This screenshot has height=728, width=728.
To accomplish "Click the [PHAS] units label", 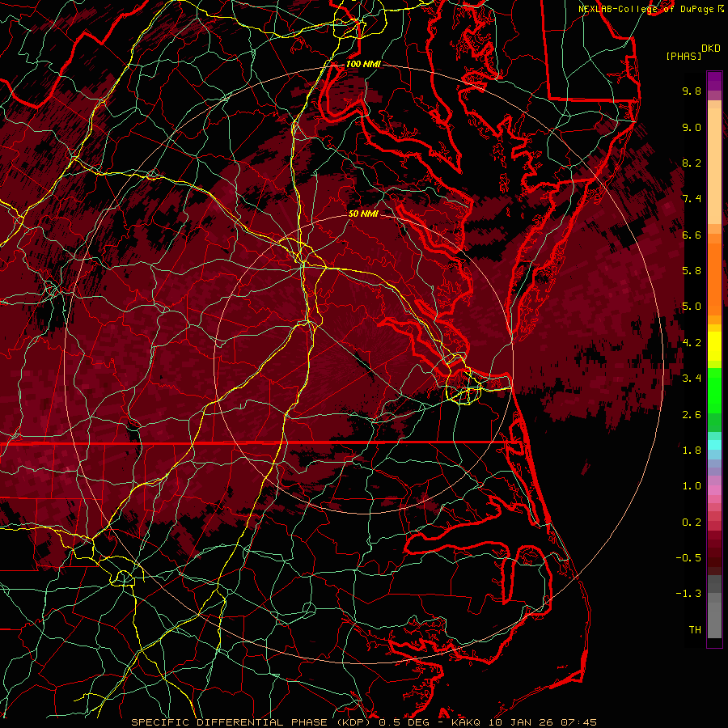I will tap(684, 57).
